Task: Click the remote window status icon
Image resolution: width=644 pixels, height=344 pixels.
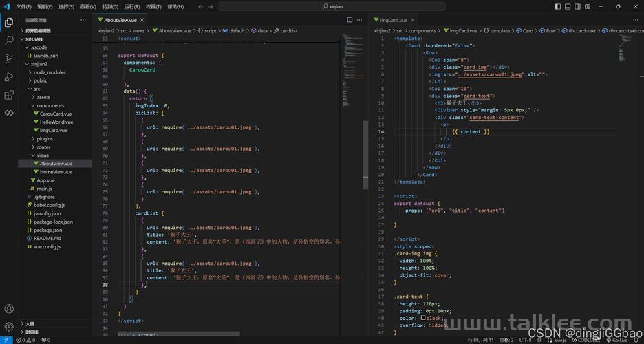Action: pos(7,340)
